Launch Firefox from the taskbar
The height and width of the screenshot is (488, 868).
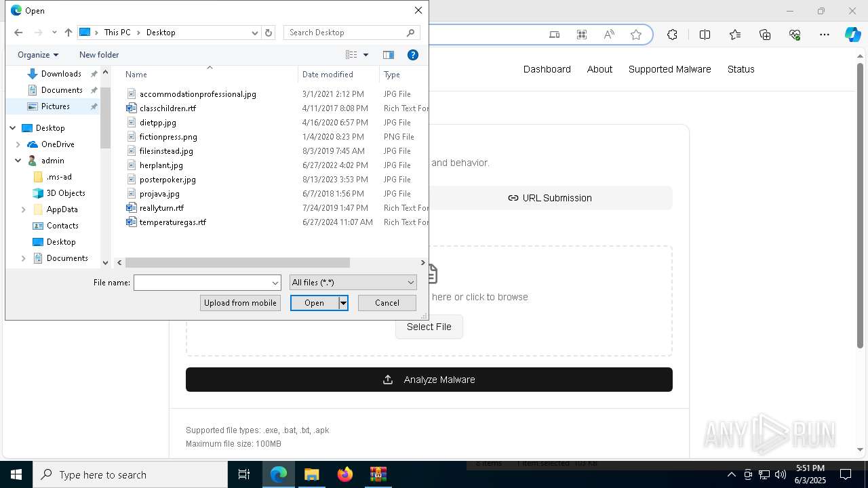(345, 474)
